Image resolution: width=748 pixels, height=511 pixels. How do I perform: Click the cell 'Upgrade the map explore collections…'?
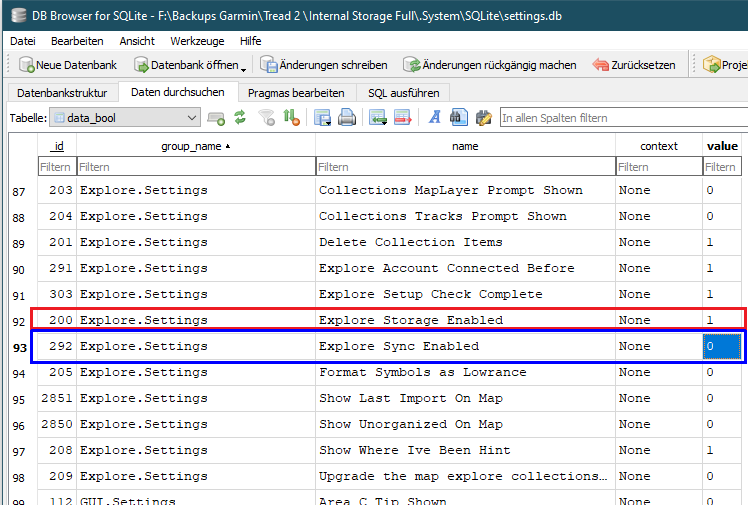(465, 476)
